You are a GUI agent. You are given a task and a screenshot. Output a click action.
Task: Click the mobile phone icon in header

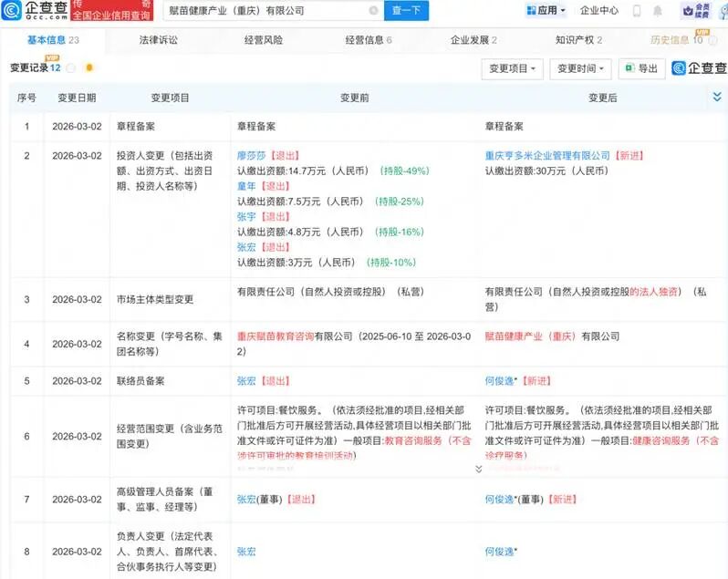click(x=637, y=11)
